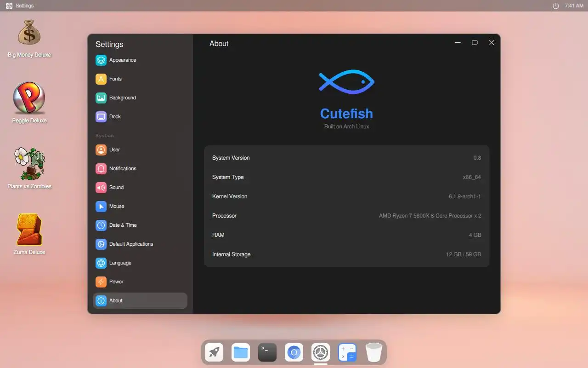The width and height of the screenshot is (588, 368).
Task: Open the Language settings label
Action: [x=120, y=263]
